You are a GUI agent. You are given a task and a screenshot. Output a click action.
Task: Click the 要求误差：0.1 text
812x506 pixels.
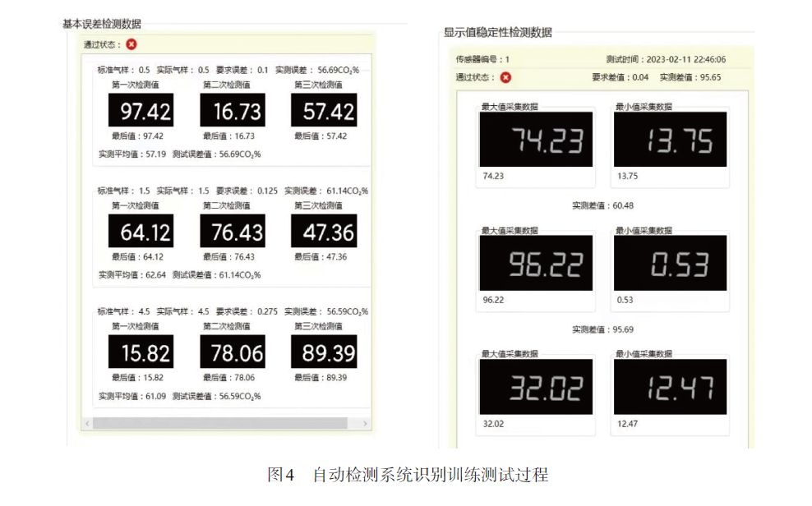coord(242,71)
